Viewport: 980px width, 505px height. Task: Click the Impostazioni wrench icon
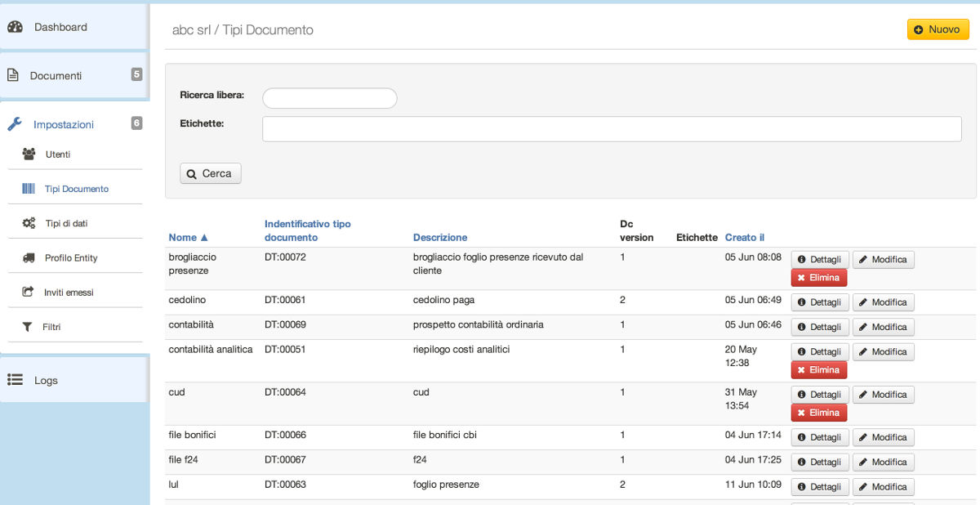pos(15,124)
